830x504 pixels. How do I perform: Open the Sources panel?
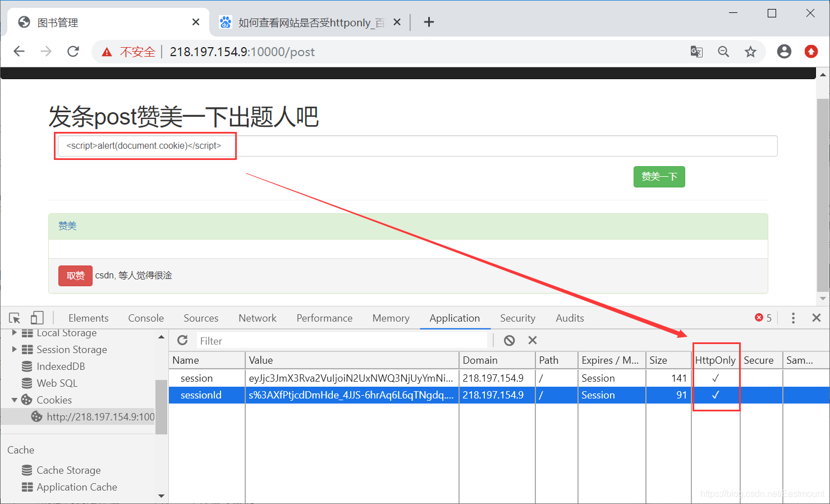201,318
